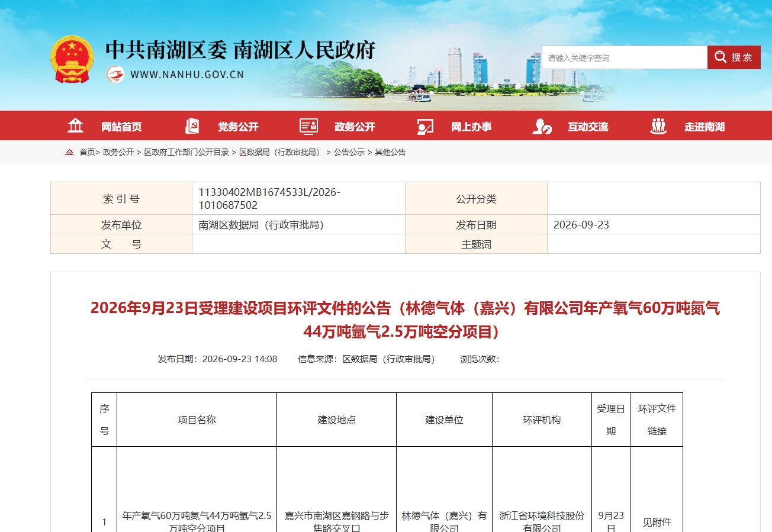Click the red 搜索 button
This screenshot has height=532, width=772.
pyautogui.click(x=734, y=57)
